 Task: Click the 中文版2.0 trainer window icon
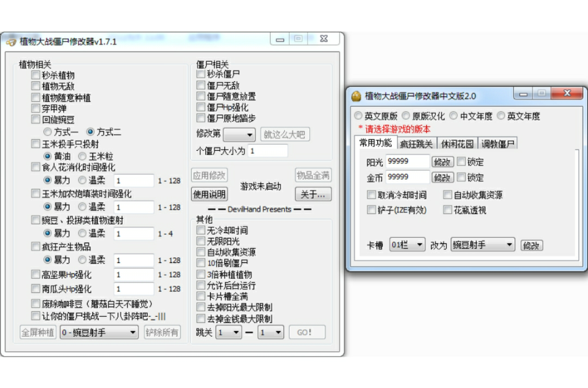tap(356, 96)
